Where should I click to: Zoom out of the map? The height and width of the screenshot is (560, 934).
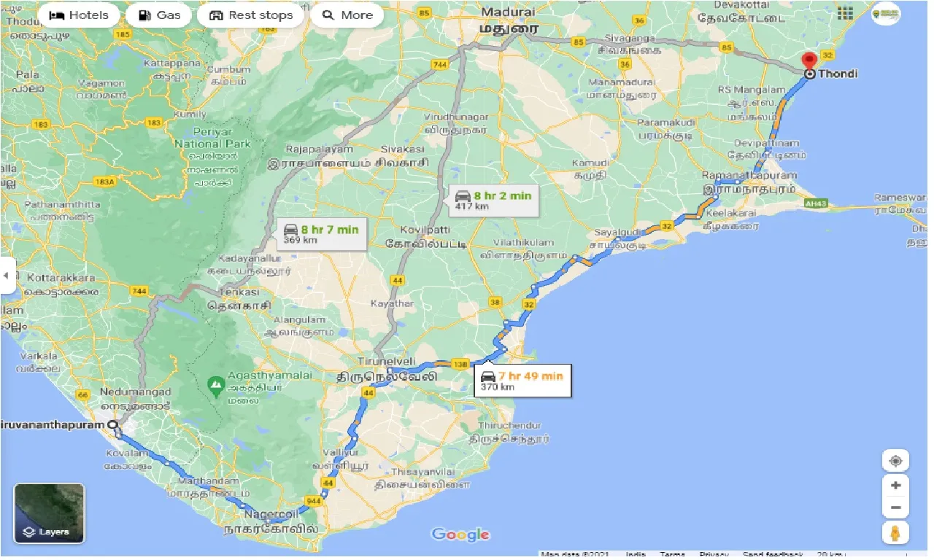895,508
